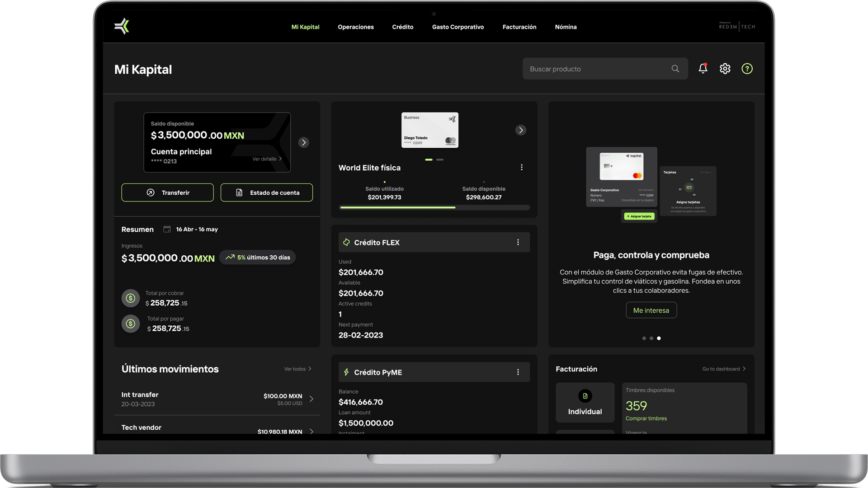Select the second card indicator dot

click(x=440, y=160)
